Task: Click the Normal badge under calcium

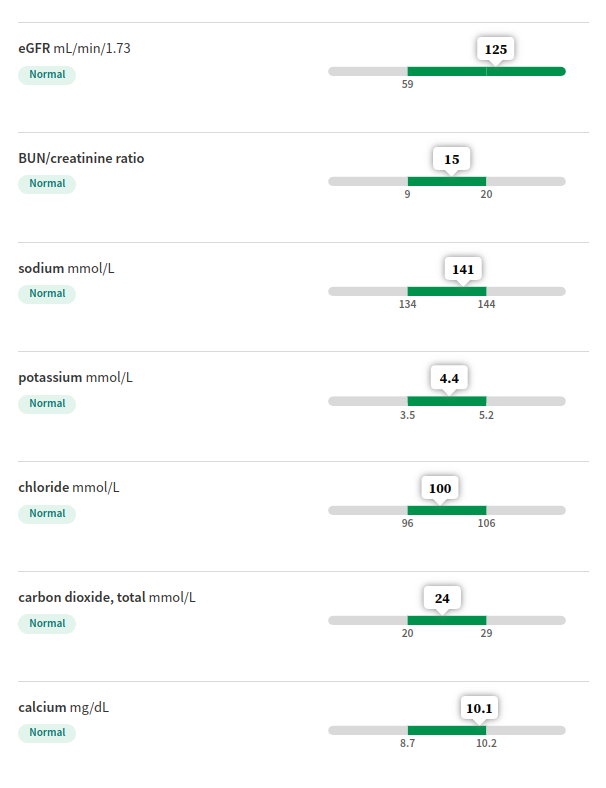Action: [x=47, y=733]
